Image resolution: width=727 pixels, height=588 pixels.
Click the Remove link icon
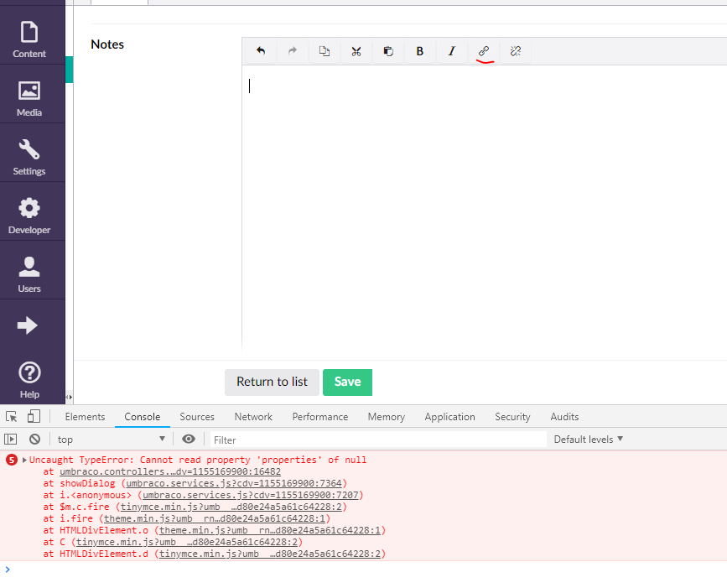point(516,51)
